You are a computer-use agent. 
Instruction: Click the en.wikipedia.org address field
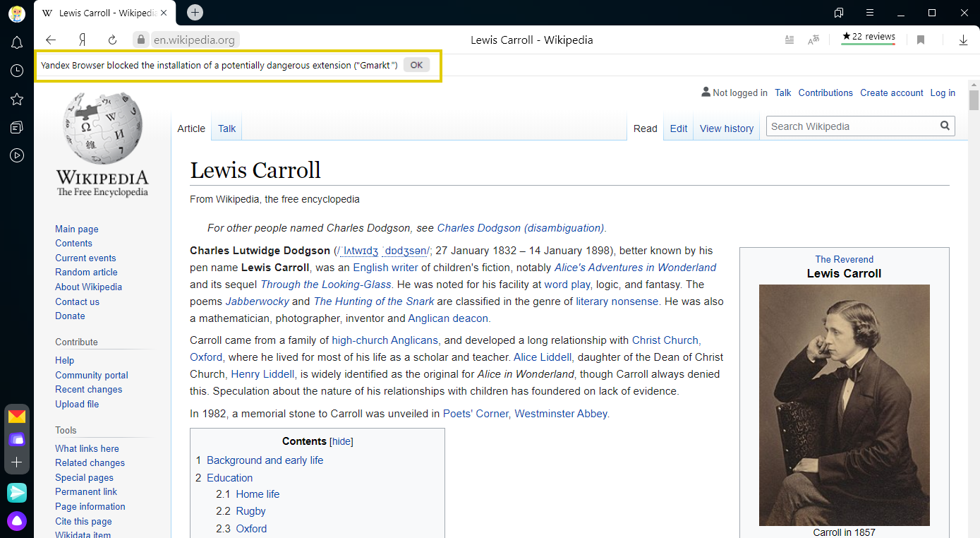(194, 40)
